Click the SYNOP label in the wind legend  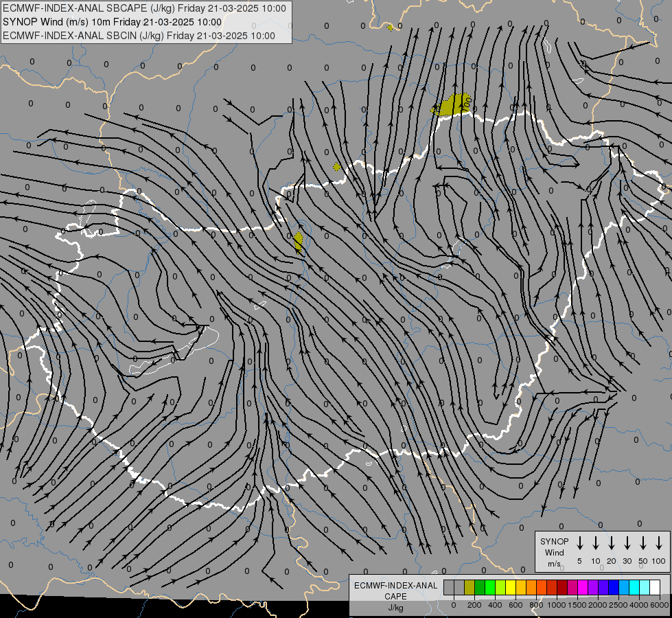pyautogui.click(x=554, y=541)
